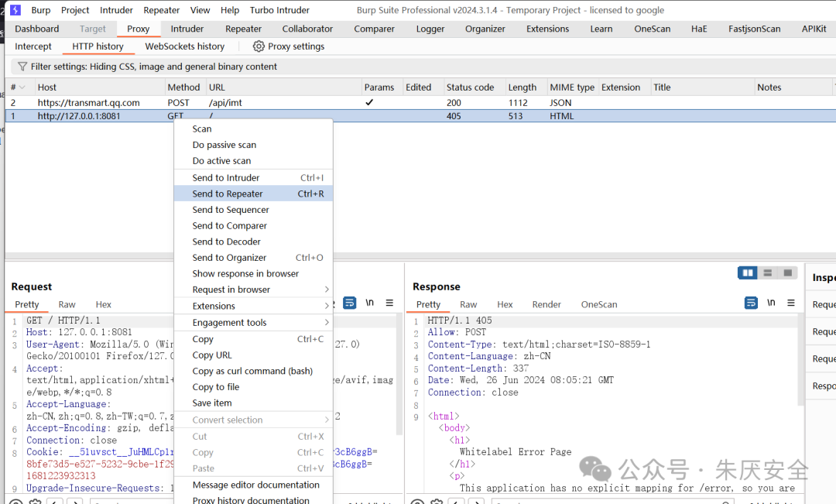Switch Request view to Hex tab

(x=104, y=304)
